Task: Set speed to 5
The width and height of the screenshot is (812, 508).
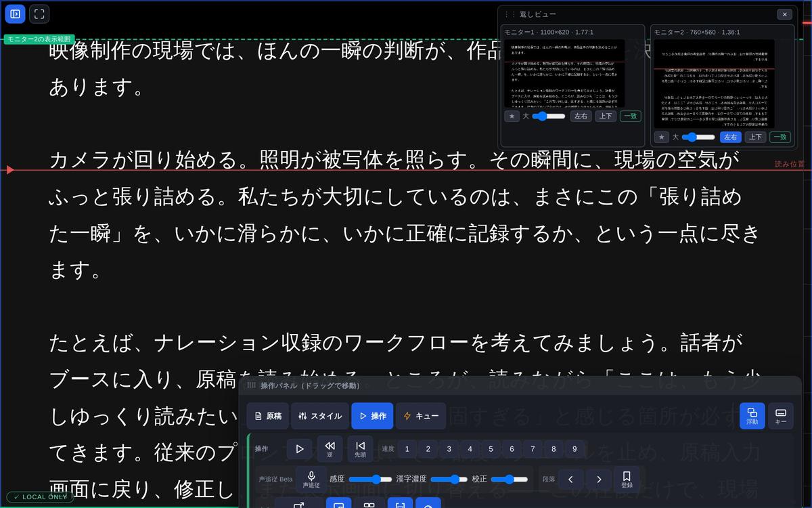Action: click(x=491, y=448)
